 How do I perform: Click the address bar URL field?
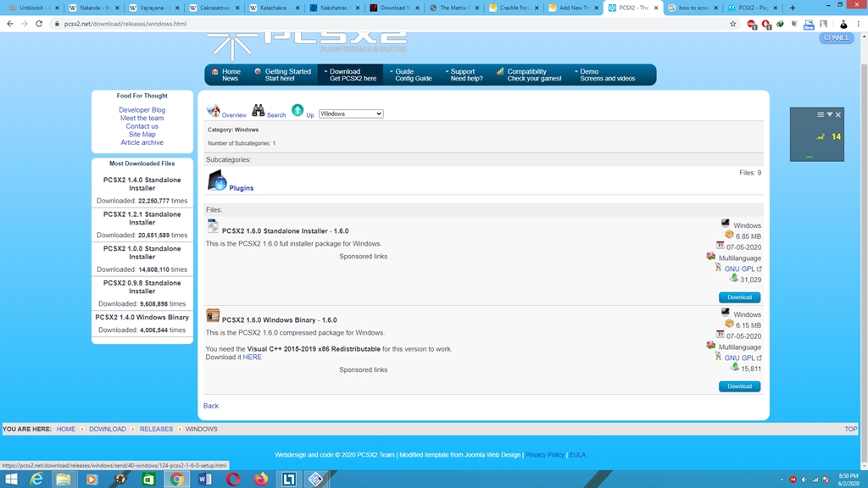tap(387, 24)
